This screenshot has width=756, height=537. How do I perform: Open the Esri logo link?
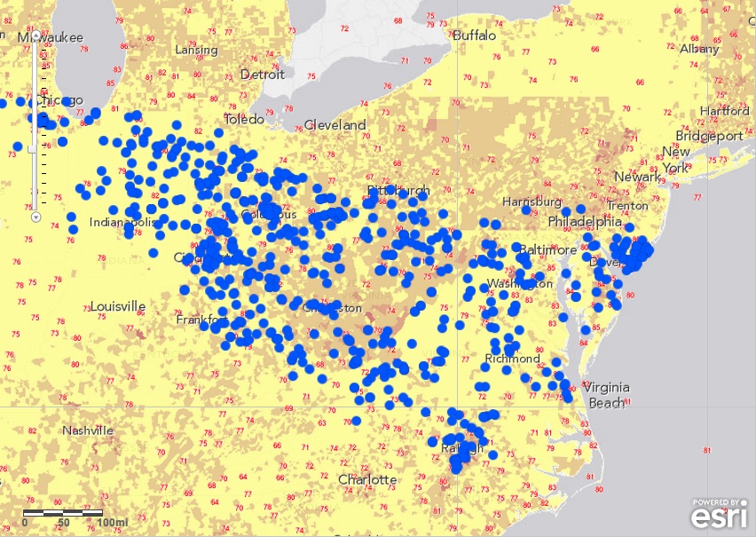(x=720, y=514)
